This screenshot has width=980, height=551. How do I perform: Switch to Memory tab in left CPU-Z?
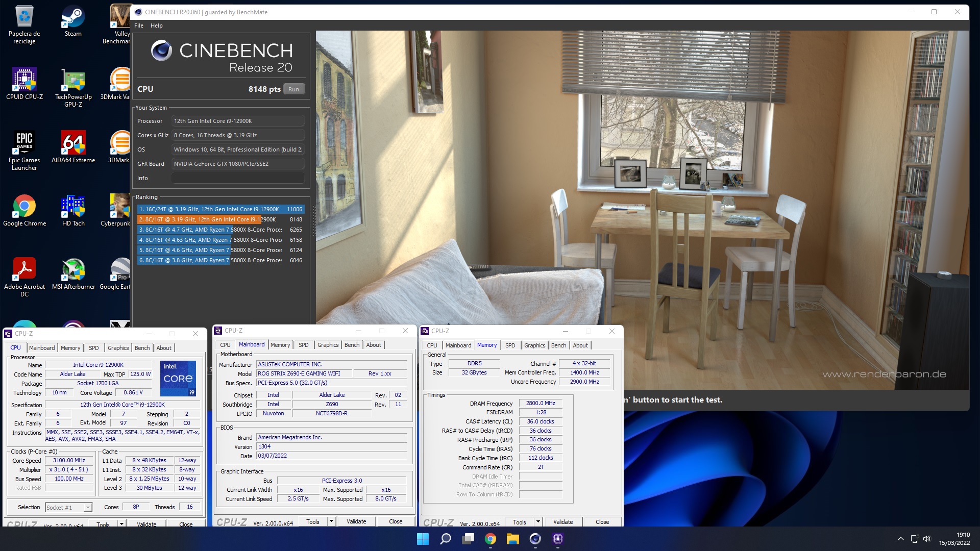coord(70,348)
